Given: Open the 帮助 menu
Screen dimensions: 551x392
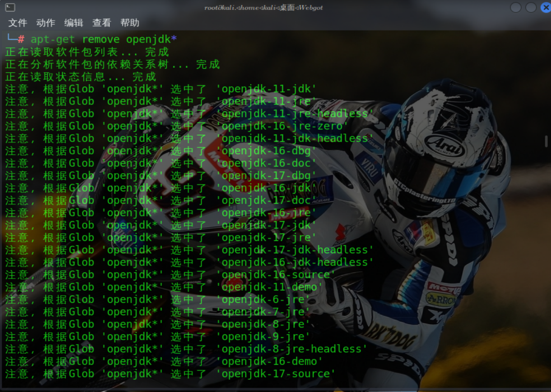Looking at the screenshot, I should coord(130,23).
